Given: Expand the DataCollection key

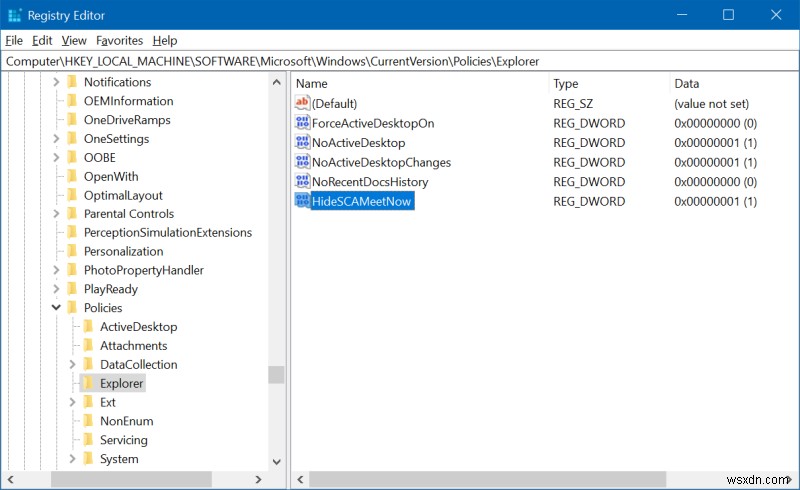Looking at the screenshot, I should point(72,364).
